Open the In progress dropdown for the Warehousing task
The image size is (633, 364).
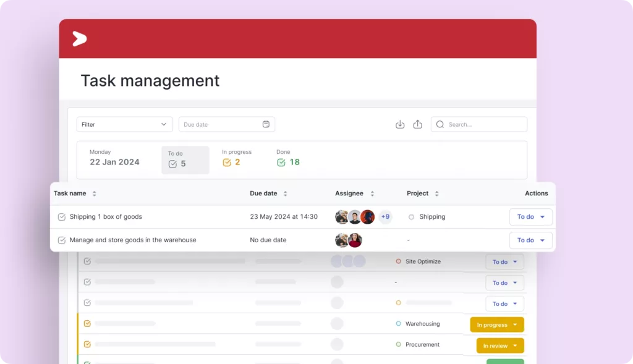(x=496, y=324)
